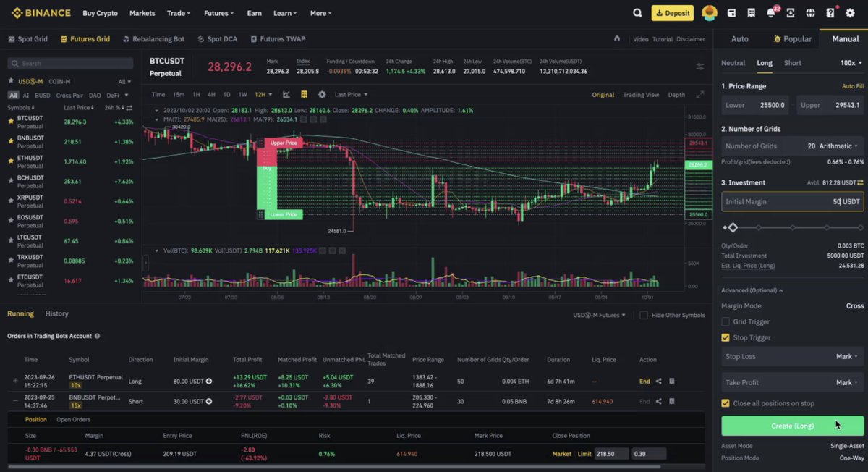Click Auto Fill for price range
Viewport: 868px width, 472px height.
pyautogui.click(x=853, y=86)
